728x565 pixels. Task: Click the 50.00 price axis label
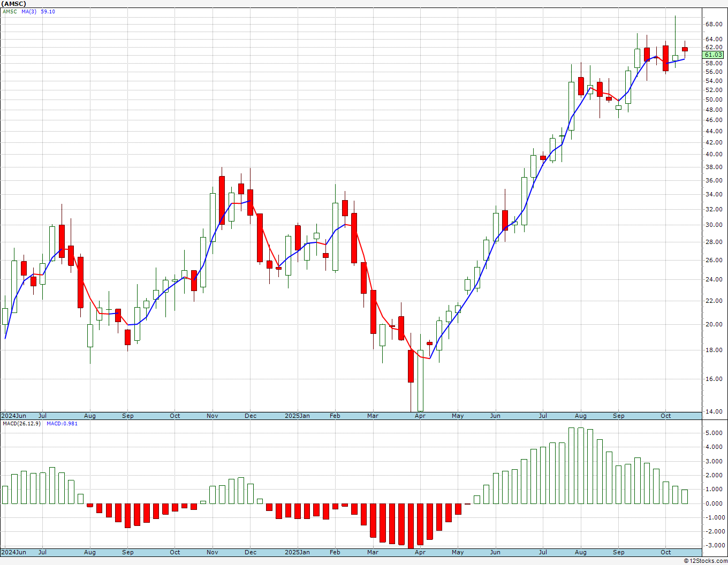(714, 100)
